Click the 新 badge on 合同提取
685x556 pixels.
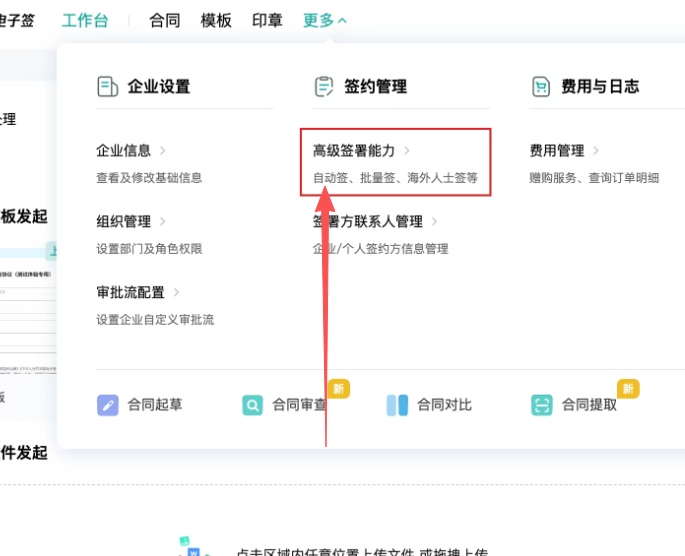pos(628,389)
